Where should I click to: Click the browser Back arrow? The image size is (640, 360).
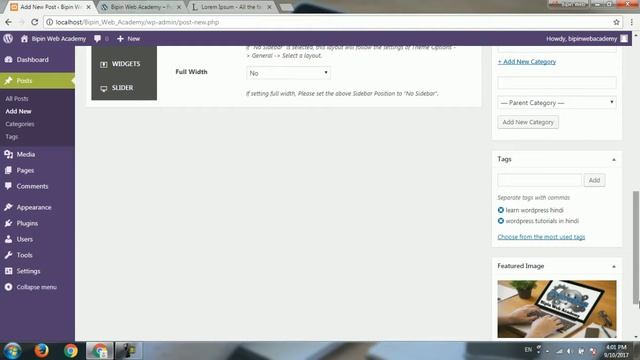(x=9, y=22)
